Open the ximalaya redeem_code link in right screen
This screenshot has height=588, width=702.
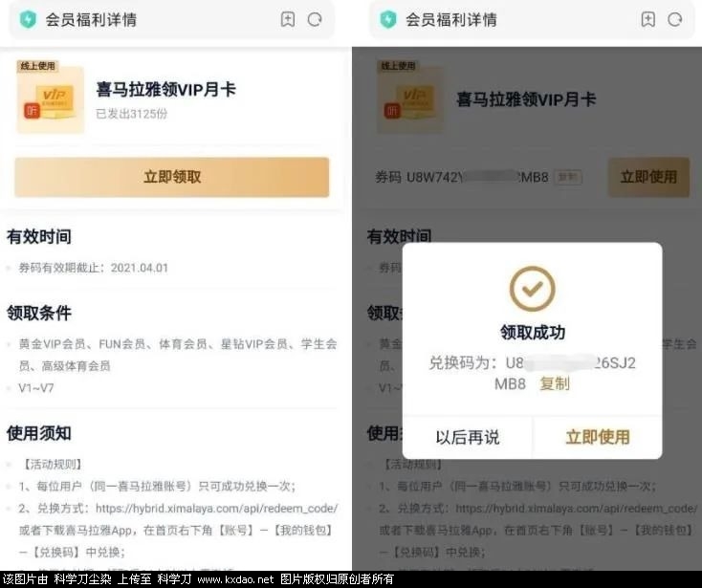pos(577,509)
